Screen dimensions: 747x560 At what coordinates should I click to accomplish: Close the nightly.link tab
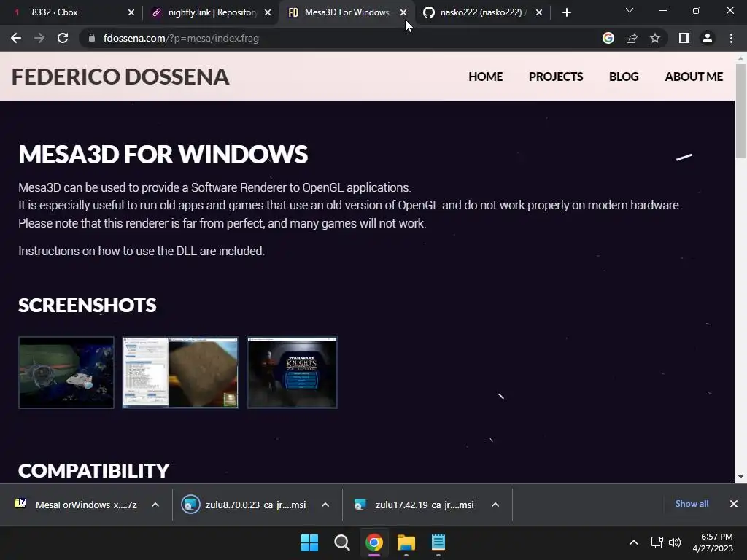(268, 12)
